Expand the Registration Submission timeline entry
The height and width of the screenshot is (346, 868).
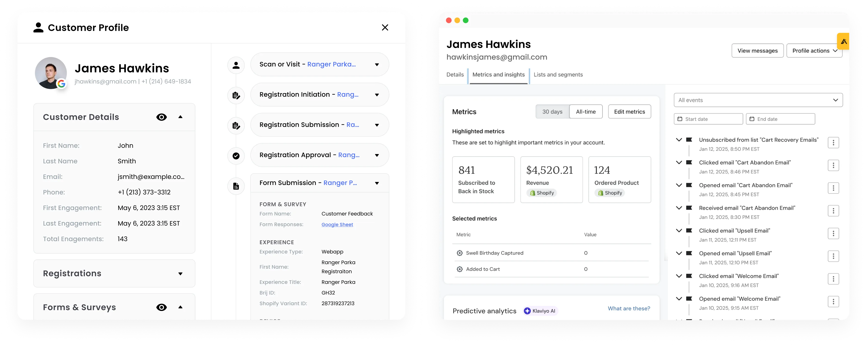[377, 125]
